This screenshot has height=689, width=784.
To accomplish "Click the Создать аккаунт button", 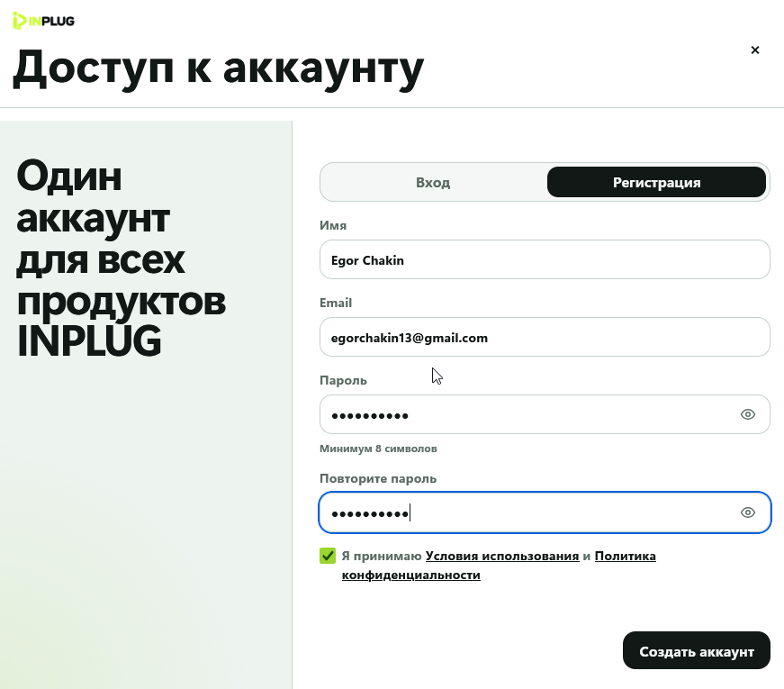I will point(697,650).
